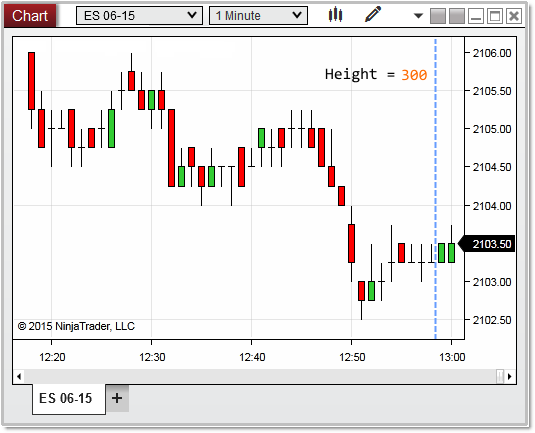Minimize the chart window
535x433 pixels.
pyautogui.click(x=476, y=16)
